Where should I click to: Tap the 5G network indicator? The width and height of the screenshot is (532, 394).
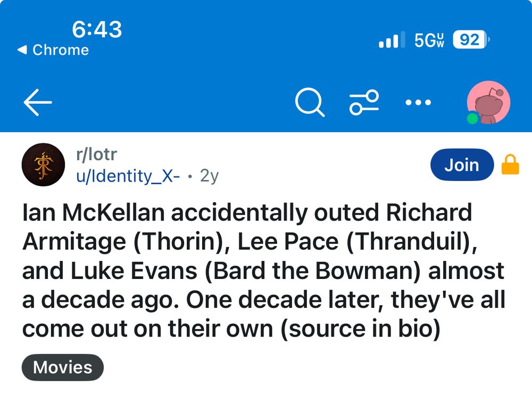(x=429, y=40)
